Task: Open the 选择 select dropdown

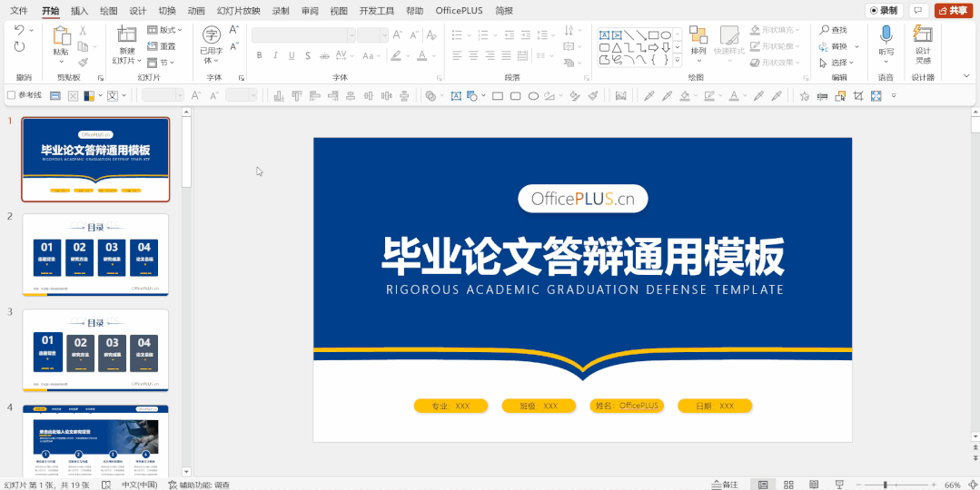Action: click(x=836, y=63)
